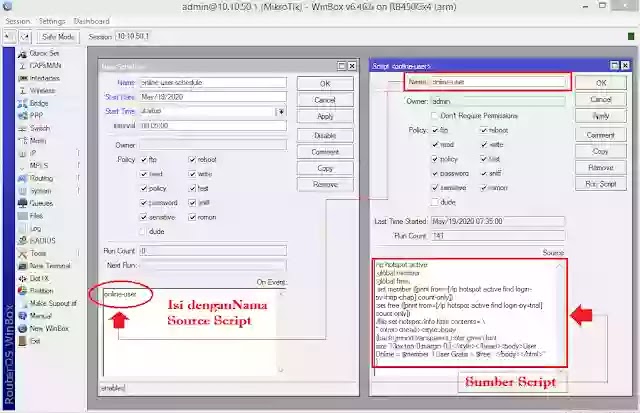Toggle ftp policy in Script window
The height and width of the screenshot is (413, 640).
pos(435,130)
